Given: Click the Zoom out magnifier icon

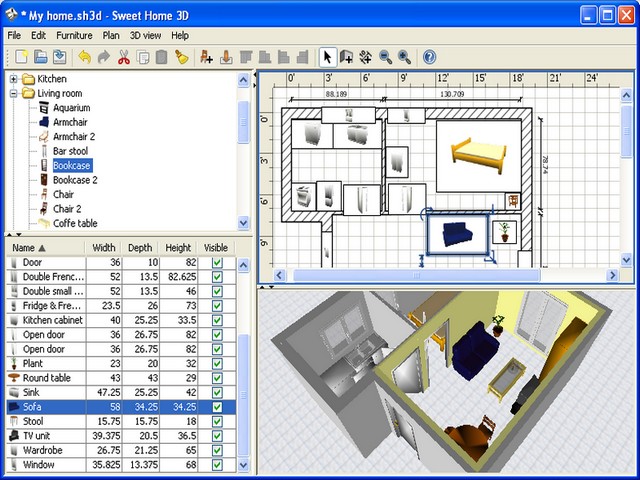Looking at the screenshot, I should point(385,57).
